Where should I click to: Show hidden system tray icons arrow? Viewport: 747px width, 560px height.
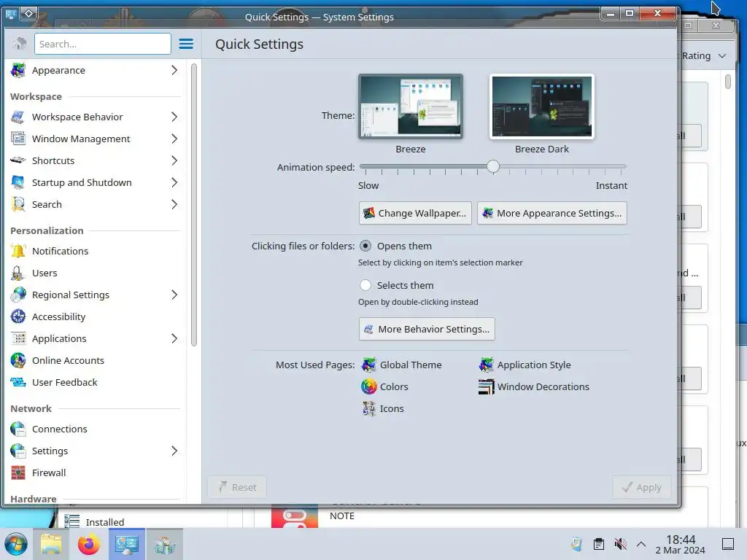pos(641,544)
